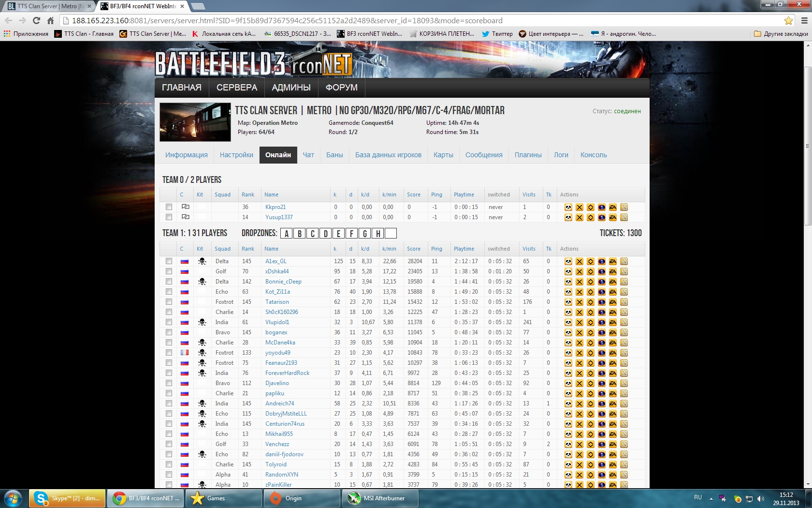This screenshot has height=508, width=812.
Task: Expand the Другие закладки bookmarks folder
Action: 781,34
